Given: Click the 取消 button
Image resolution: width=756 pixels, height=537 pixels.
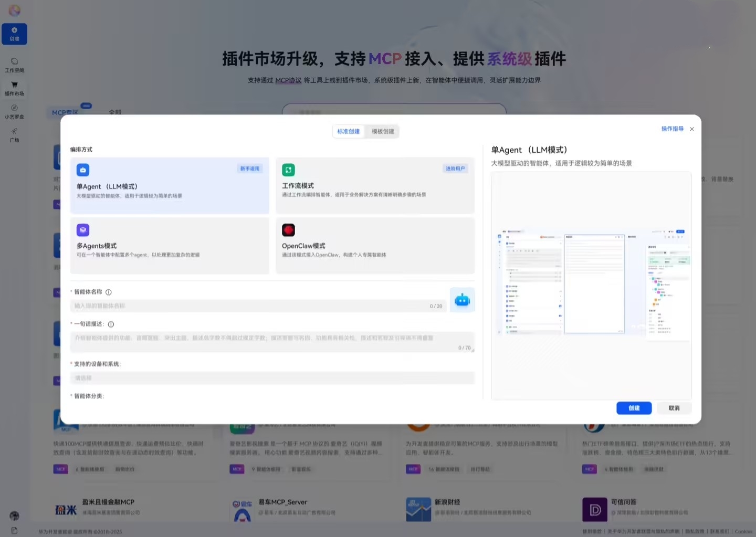Looking at the screenshot, I should pyautogui.click(x=674, y=408).
